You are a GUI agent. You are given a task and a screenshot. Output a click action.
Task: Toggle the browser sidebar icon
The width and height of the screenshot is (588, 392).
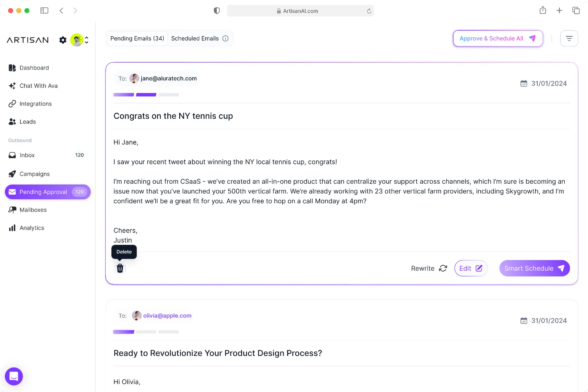point(44,11)
